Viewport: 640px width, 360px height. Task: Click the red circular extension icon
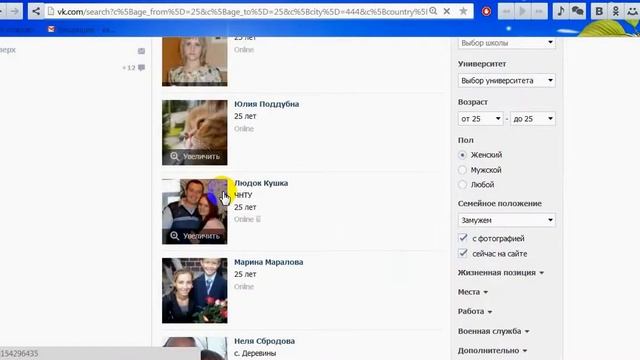[486, 11]
